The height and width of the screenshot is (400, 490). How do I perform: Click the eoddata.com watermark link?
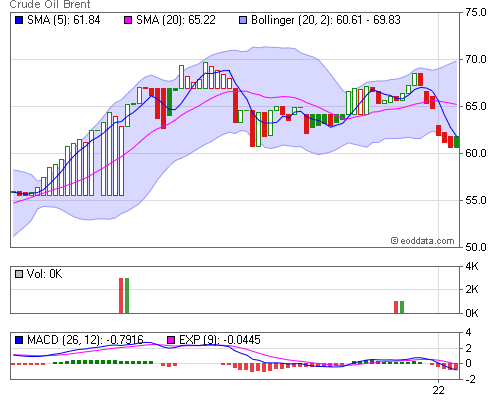pyautogui.click(x=423, y=241)
